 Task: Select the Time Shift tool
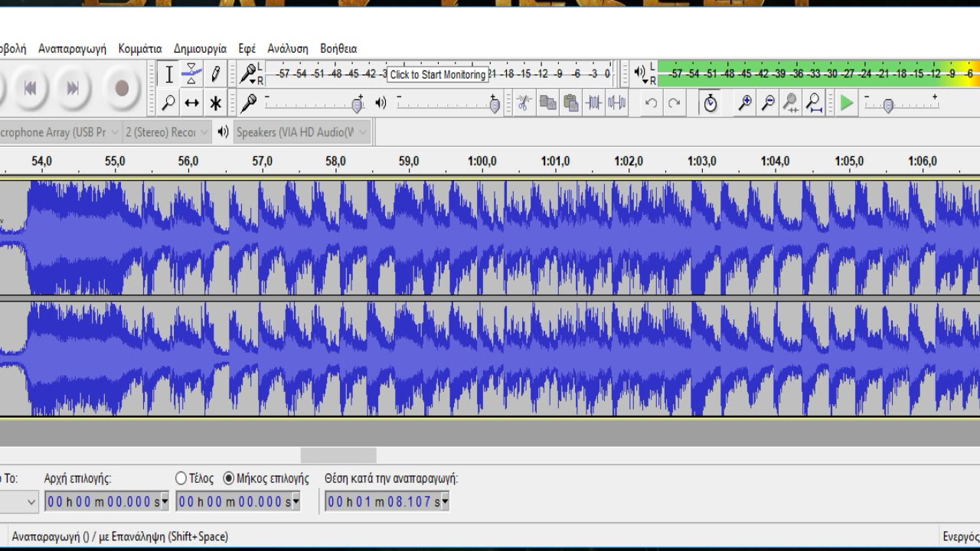(x=191, y=103)
